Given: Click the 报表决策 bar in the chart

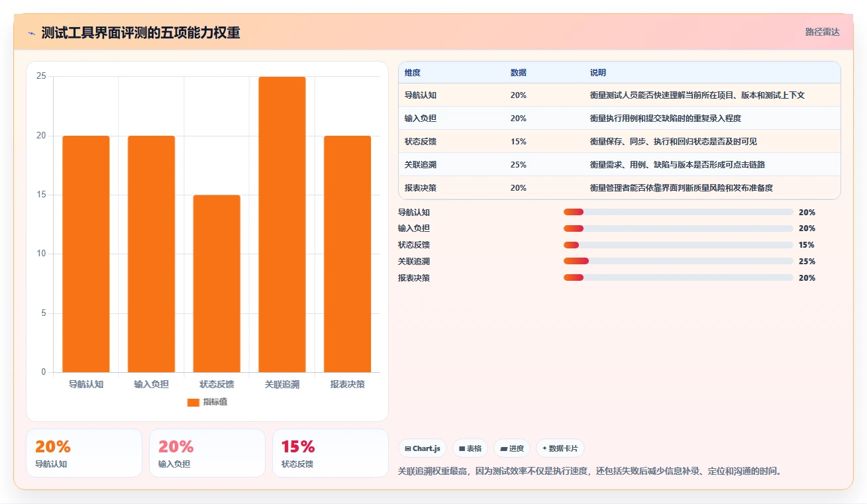Looking at the screenshot, I should (347, 254).
